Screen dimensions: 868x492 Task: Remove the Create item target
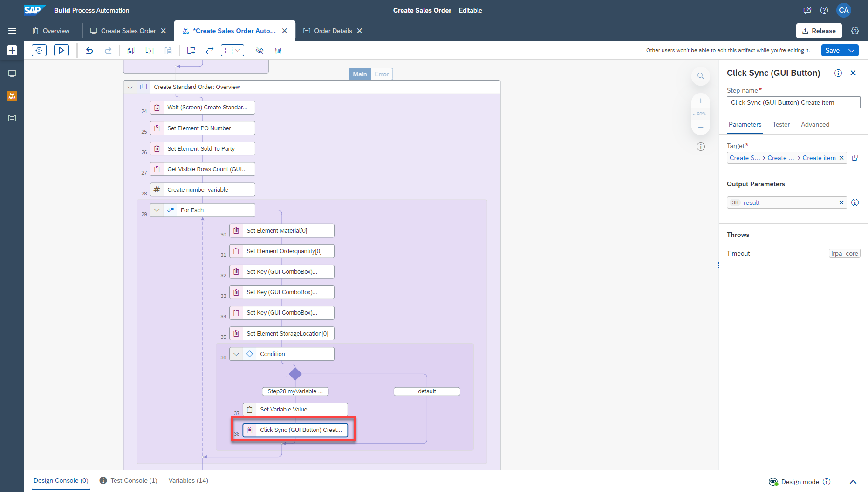click(x=841, y=158)
